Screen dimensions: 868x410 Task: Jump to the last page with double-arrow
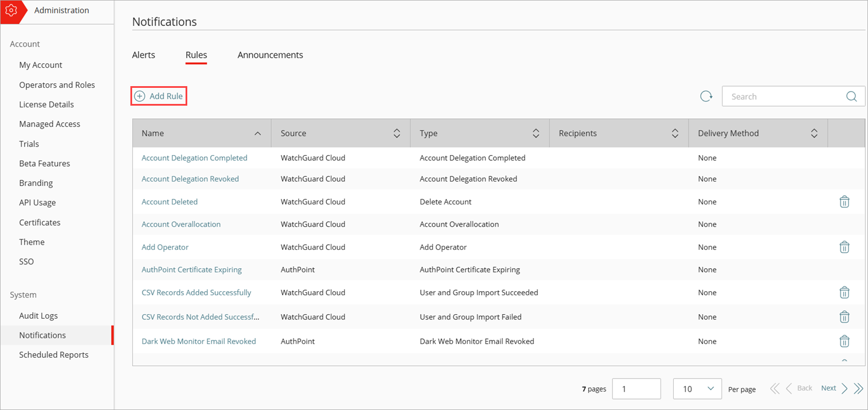pos(858,388)
